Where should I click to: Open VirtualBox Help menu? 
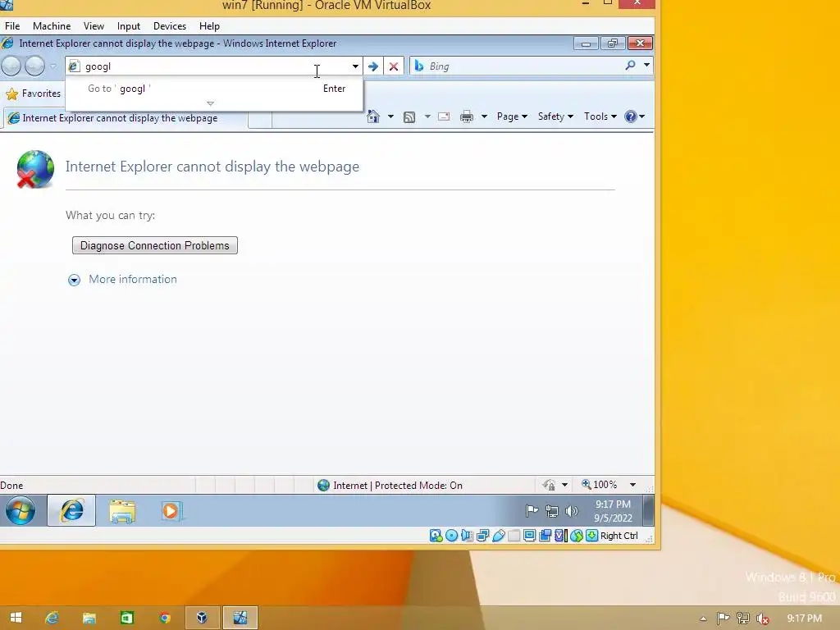[x=209, y=25]
